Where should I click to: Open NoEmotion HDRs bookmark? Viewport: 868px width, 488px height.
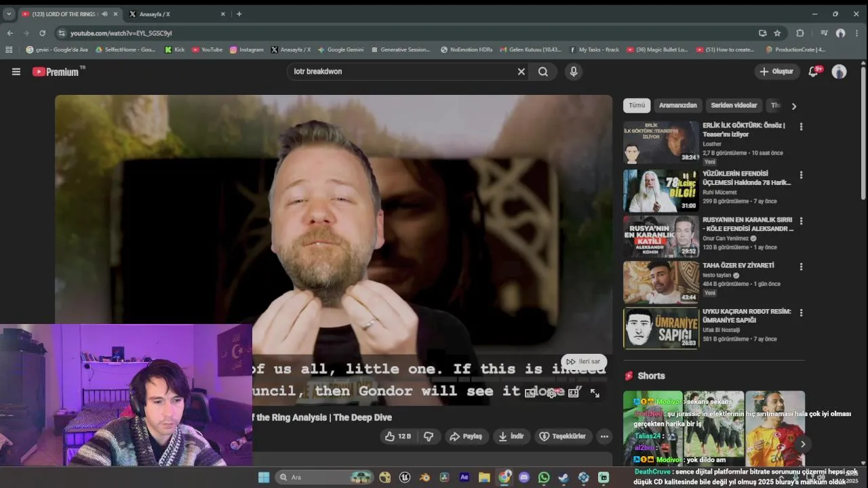point(467,49)
